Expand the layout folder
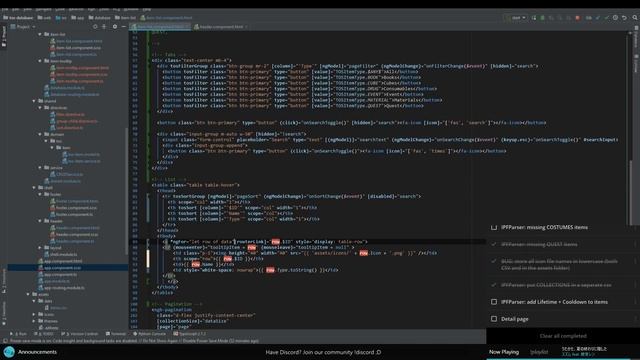 (x=40, y=248)
